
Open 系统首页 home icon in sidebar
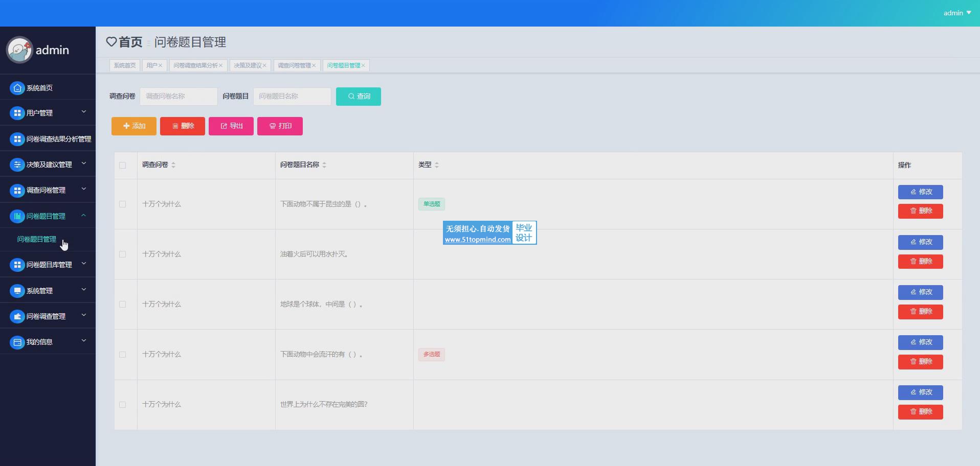click(x=17, y=88)
